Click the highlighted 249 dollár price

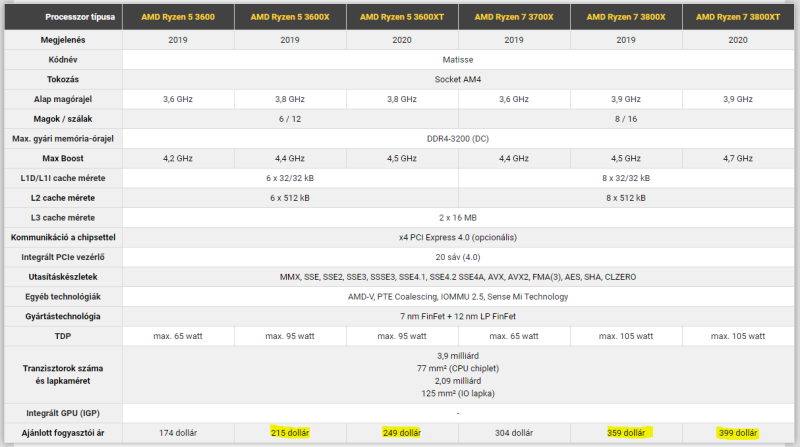coord(402,433)
